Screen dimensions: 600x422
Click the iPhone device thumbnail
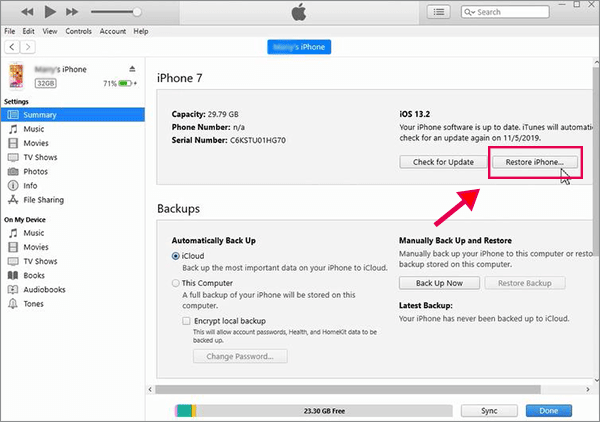click(16, 76)
